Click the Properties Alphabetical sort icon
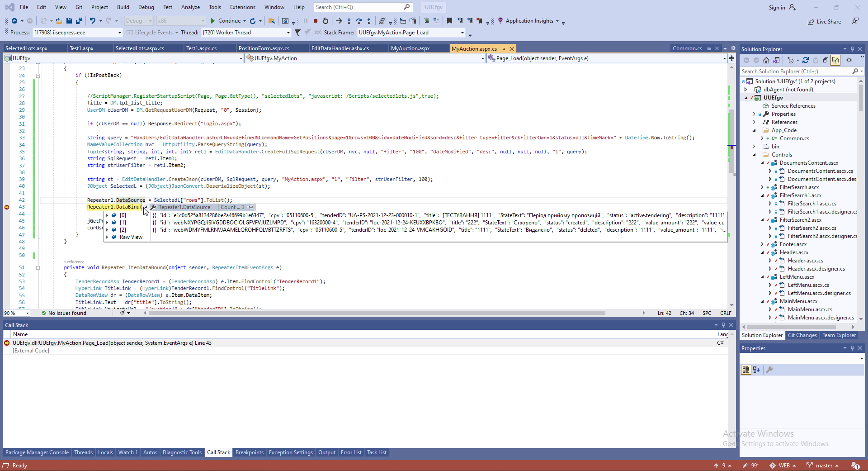868x471 pixels. 756,370
